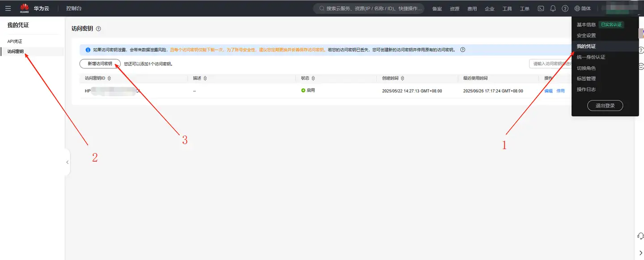This screenshot has height=260, width=644.
Task: Expand the right side panel arrow
Action: click(640, 253)
